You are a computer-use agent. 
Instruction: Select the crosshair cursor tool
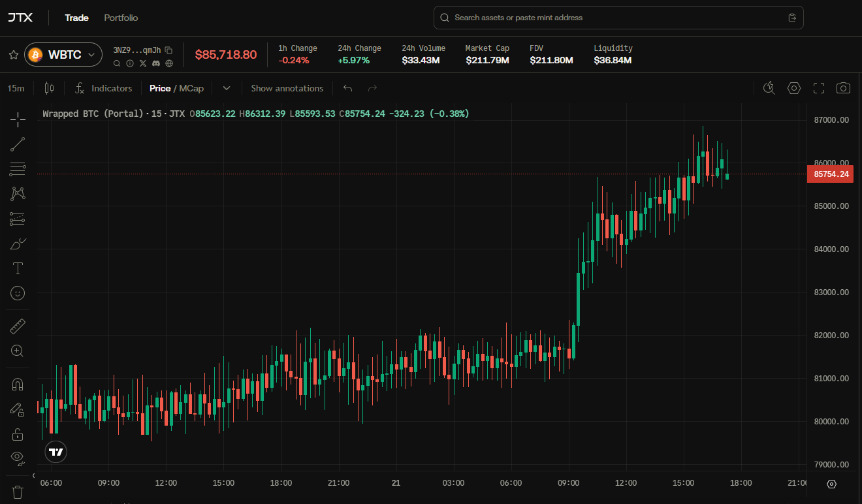pyautogui.click(x=18, y=119)
